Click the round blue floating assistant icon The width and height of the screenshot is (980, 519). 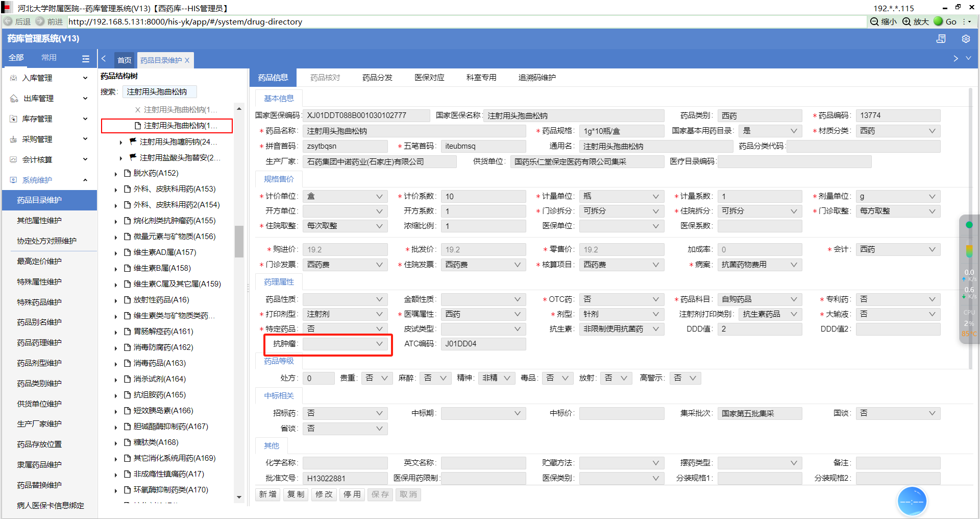[x=912, y=501]
